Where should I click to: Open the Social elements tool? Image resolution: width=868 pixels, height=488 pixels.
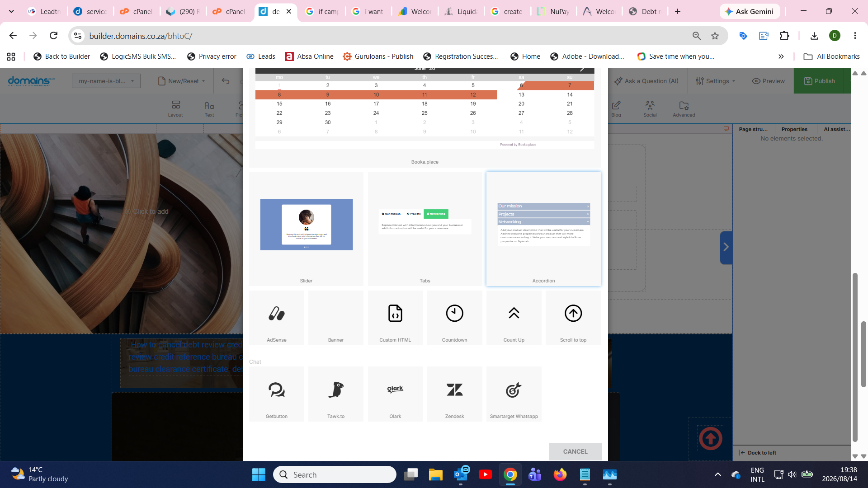(x=650, y=108)
